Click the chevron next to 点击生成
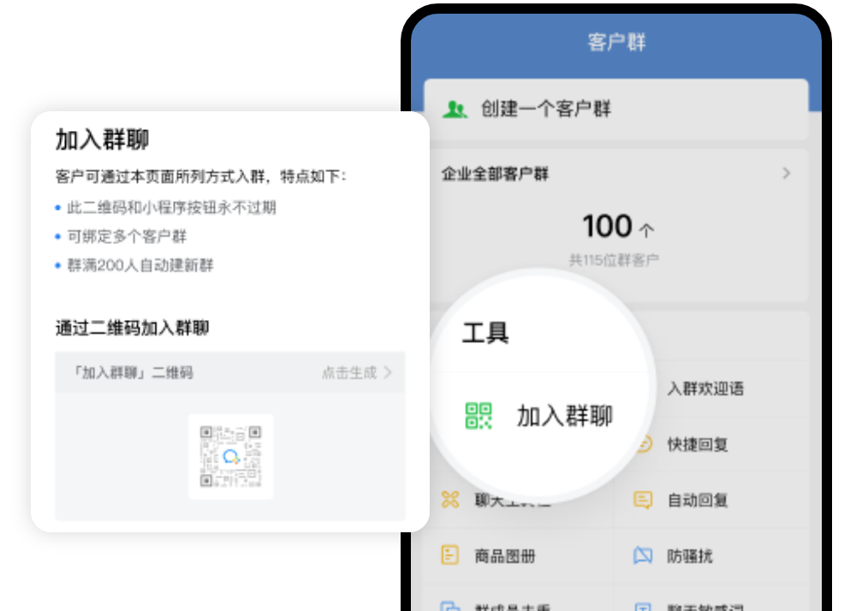The height and width of the screenshot is (611, 868). (x=388, y=372)
